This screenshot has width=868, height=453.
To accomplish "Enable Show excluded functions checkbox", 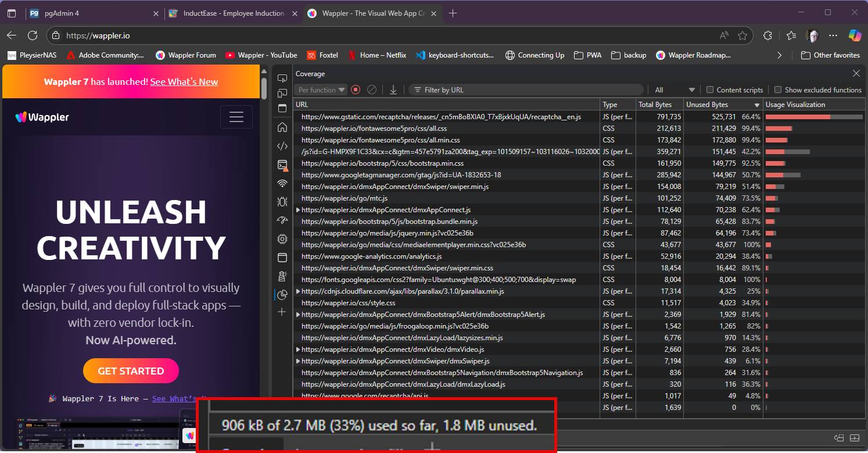I will (778, 90).
